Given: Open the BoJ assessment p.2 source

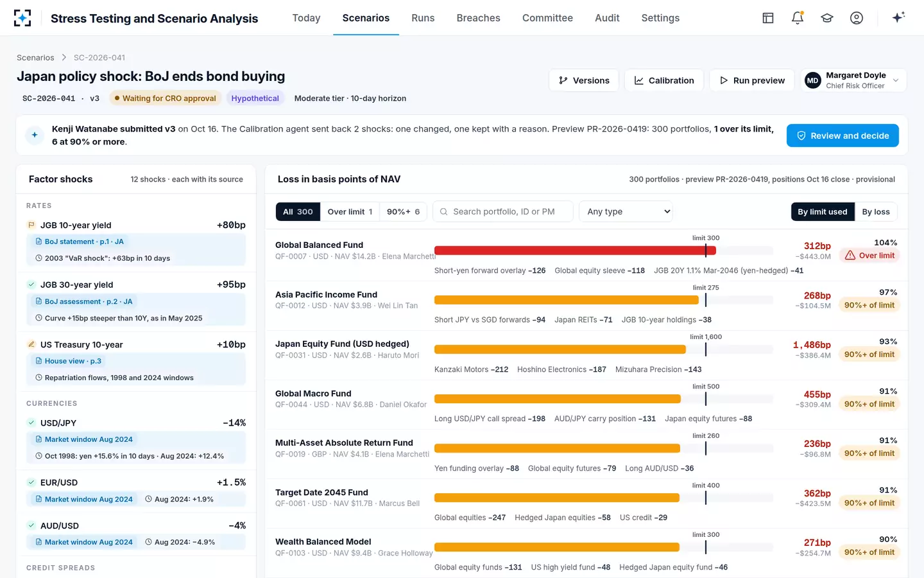Looking at the screenshot, I should point(84,301).
